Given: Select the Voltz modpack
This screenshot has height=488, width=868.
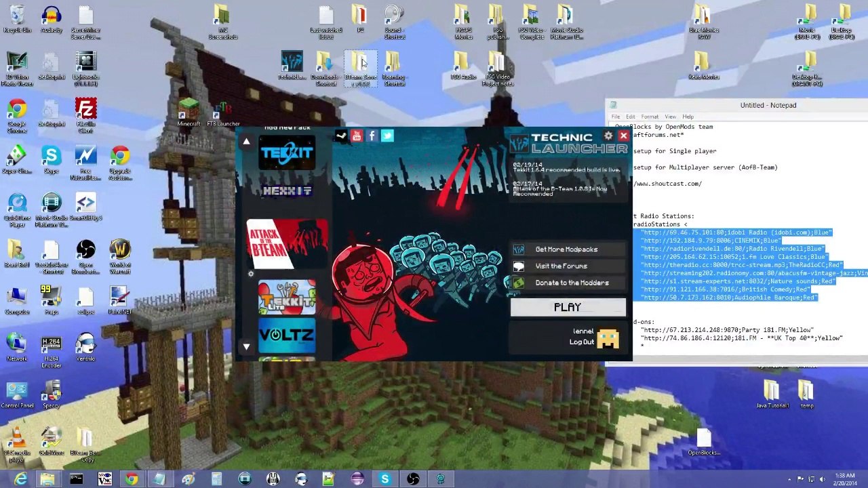Looking at the screenshot, I should point(287,335).
